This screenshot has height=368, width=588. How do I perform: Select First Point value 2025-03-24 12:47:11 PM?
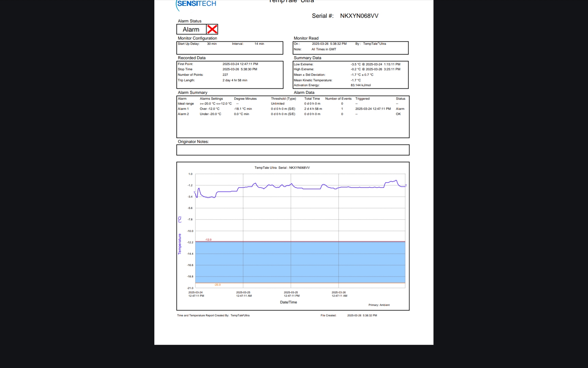[x=240, y=64]
